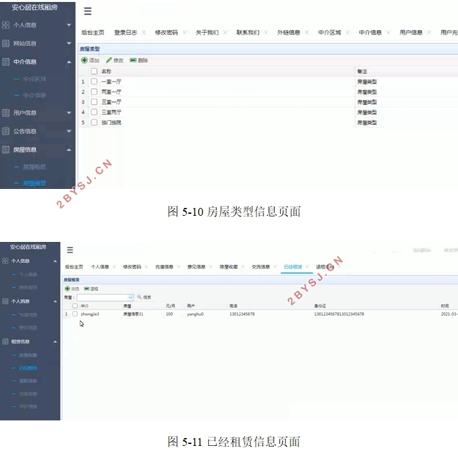Screen dimensions: 458x476
Task: Close the 登录日志 tab with its X
Action: coord(144,33)
